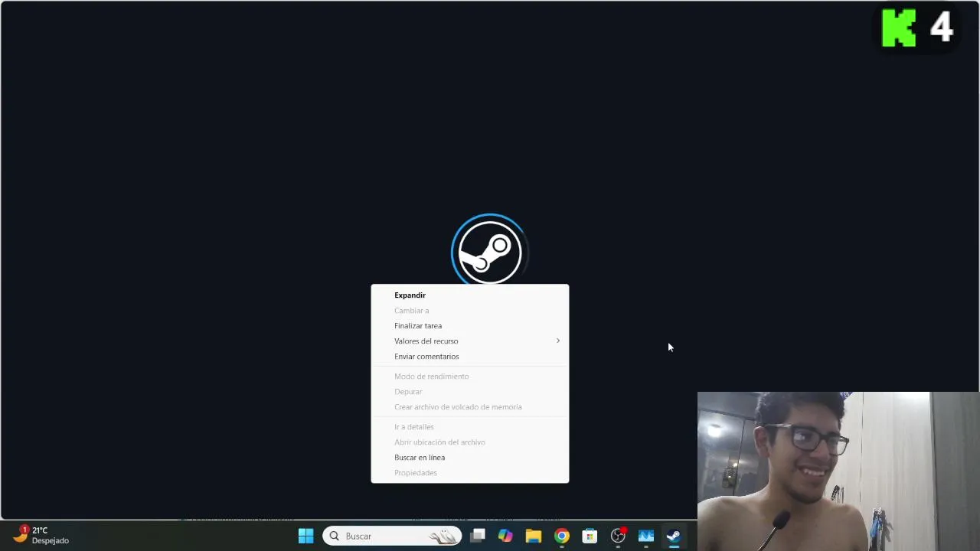Screen dimensions: 980x551
Task: Switch to Task Manager taskbar icon
Action: click(646, 536)
